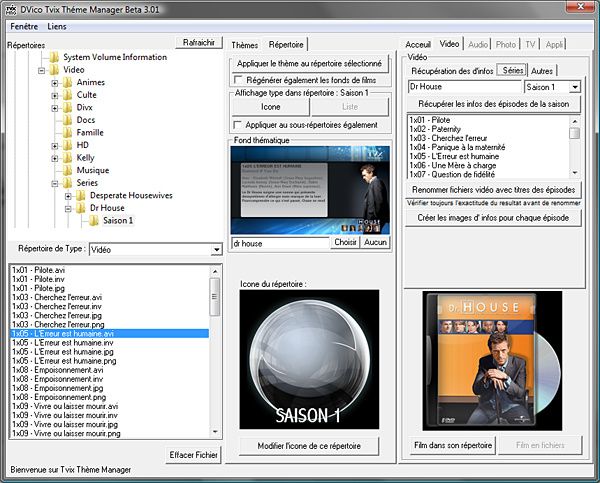Click the Icone display type button

coord(271,107)
